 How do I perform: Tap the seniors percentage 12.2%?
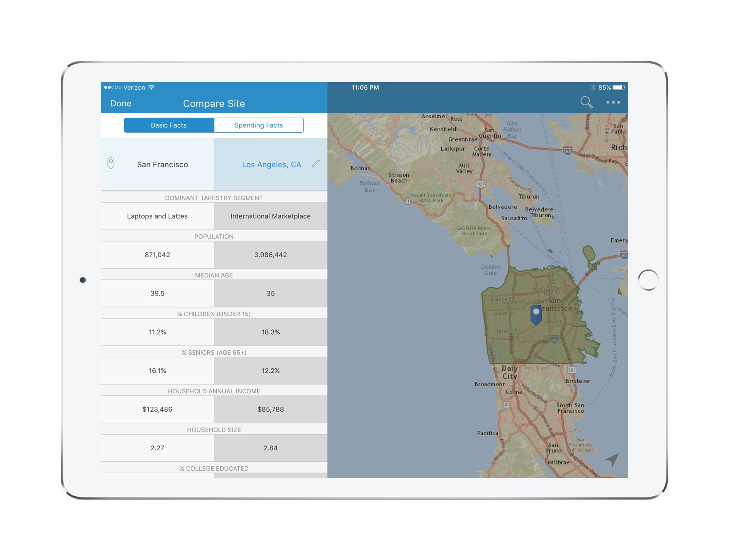(271, 371)
